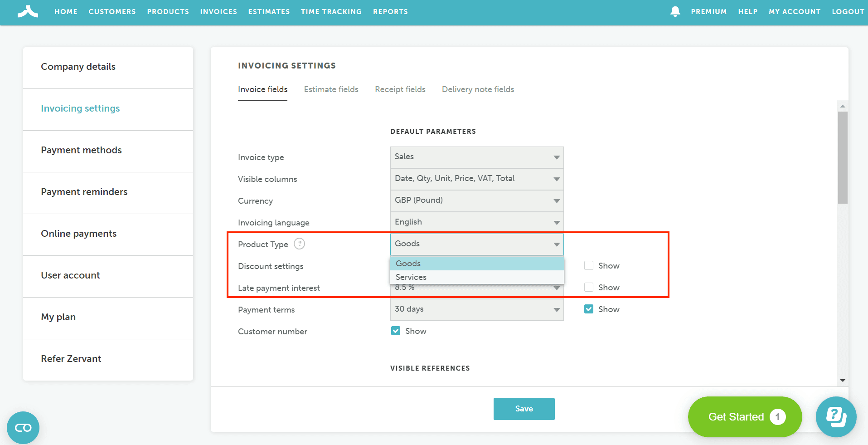Open the Currency dropdown showing GBP

(477, 200)
